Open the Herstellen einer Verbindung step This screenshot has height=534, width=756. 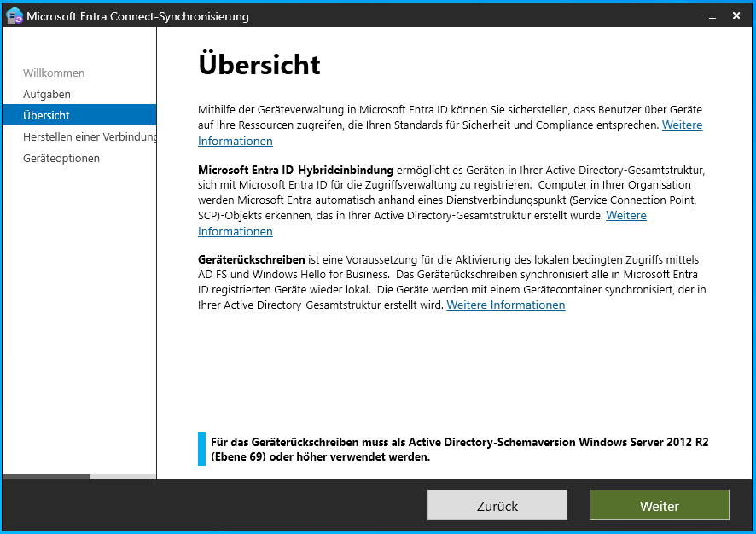pos(90,137)
